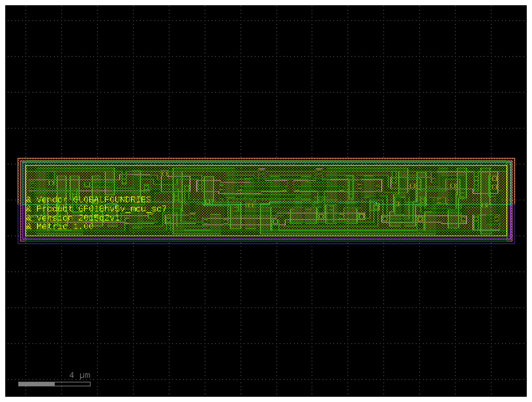
Task: Select the 'Product: GF018hv5v_mcu_sc7' label
Action: 96,208
